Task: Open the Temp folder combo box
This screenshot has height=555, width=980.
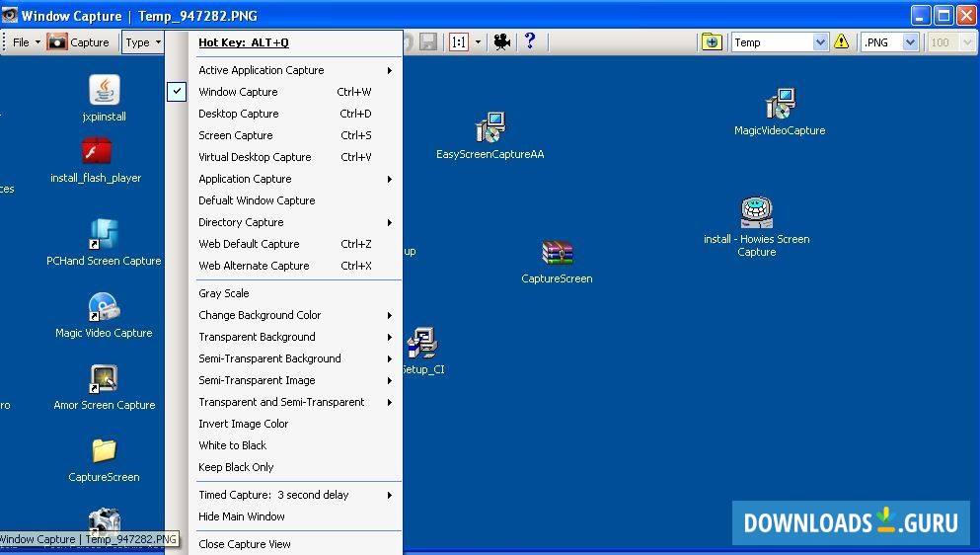Action: click(780, 41)
